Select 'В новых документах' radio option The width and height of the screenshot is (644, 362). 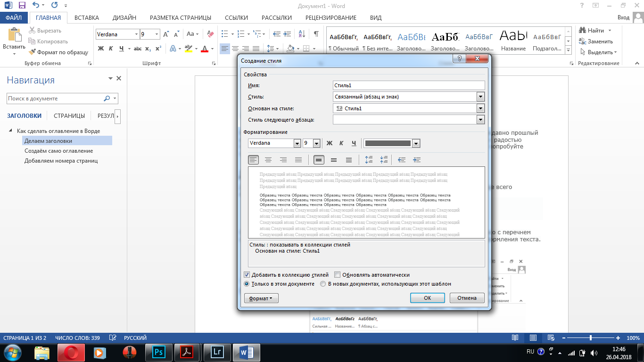(323, 284)
